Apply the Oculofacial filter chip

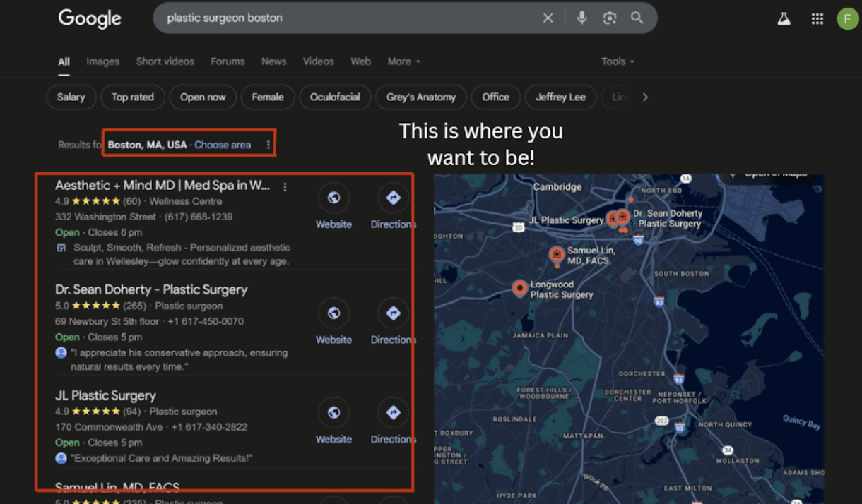click(x=335, y=97)
